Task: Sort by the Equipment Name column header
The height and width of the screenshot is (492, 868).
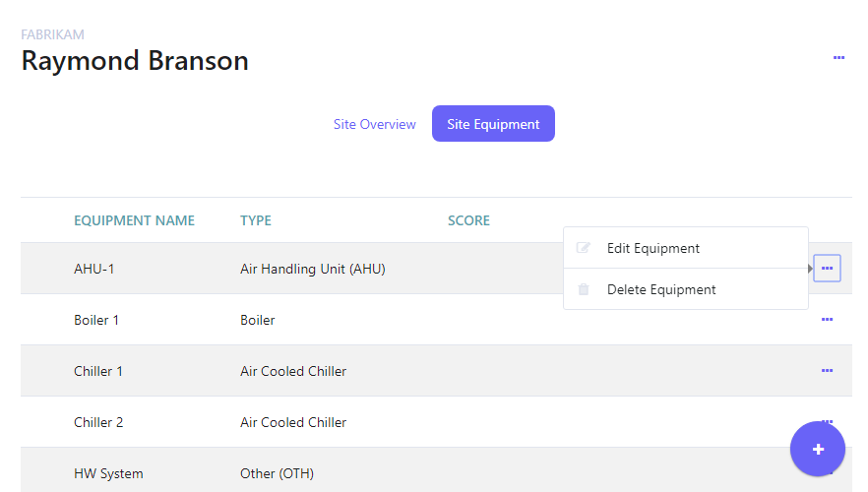Action: [134, 220]
